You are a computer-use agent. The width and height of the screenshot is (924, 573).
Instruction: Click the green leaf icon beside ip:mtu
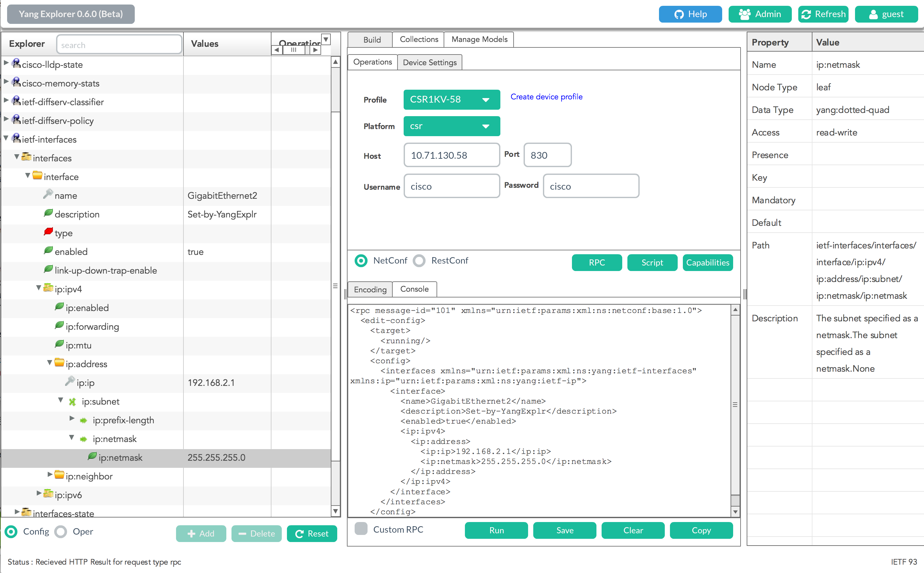pos(59,344)
